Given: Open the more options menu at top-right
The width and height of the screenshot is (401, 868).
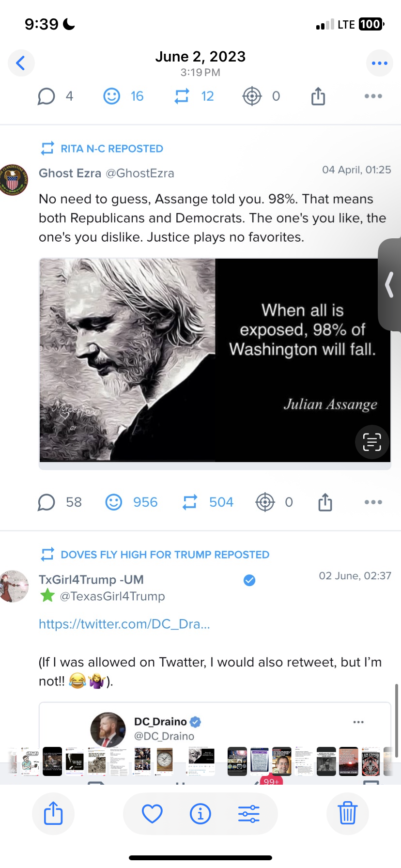Looking at the screenshot, I should (x=379, y=63).
